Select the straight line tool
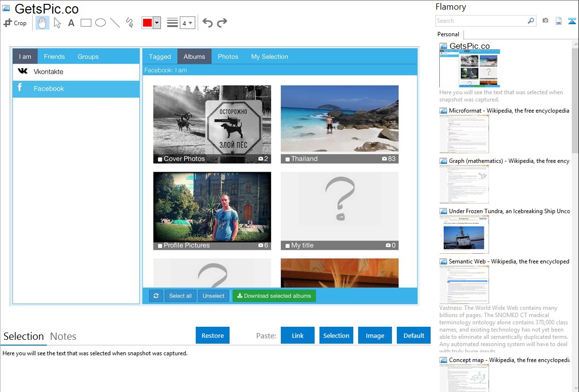The image size is (579, 392). [115, 23]
